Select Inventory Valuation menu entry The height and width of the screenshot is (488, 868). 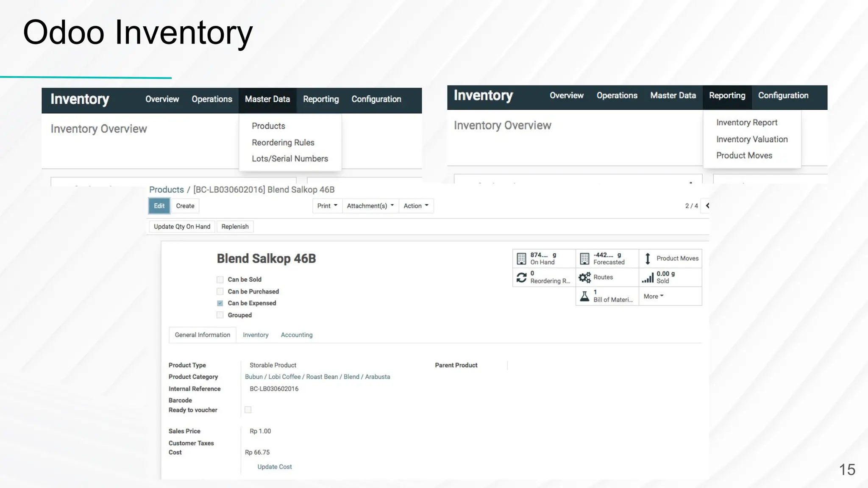click(752, 139)
